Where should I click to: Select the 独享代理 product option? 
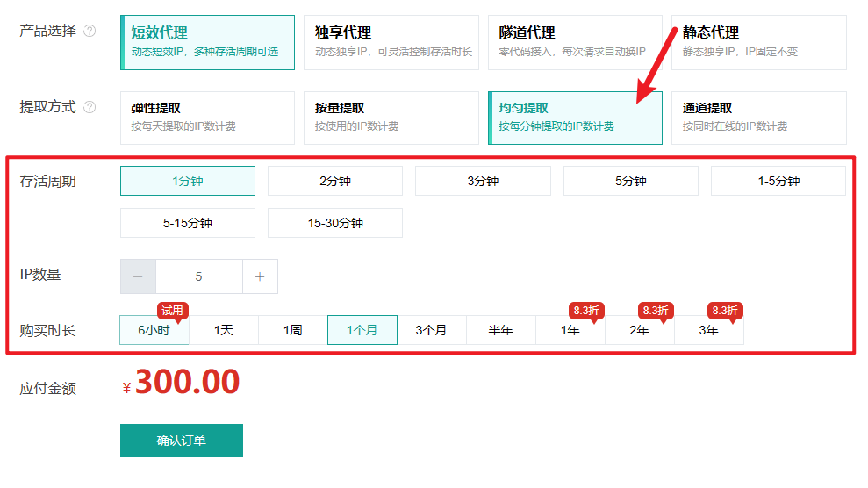391,42
